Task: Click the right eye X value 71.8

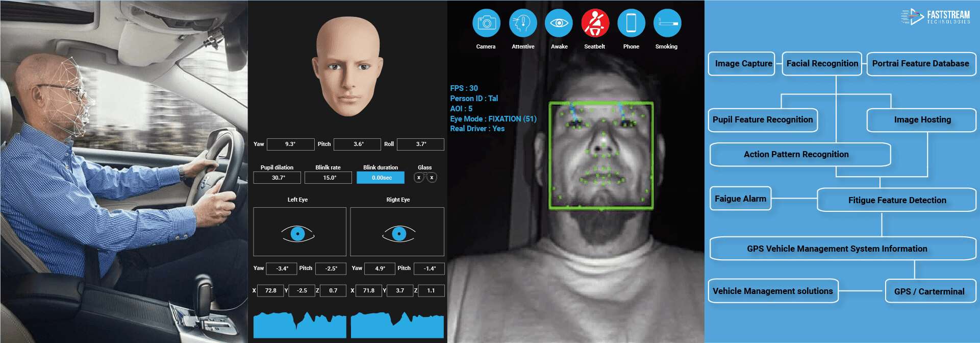Action: point(369,291)
